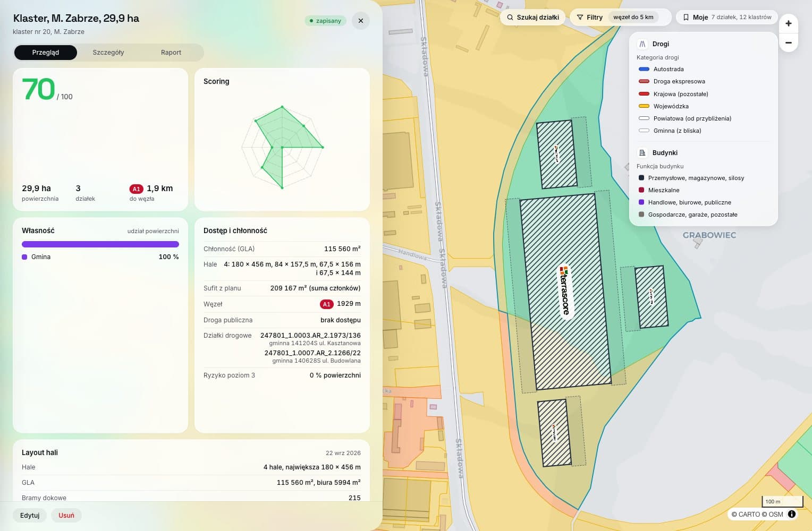812x531 pixels.
Task: Click the Chłonność (GLA) value 115 560 m²
Action: click(342, 249)
